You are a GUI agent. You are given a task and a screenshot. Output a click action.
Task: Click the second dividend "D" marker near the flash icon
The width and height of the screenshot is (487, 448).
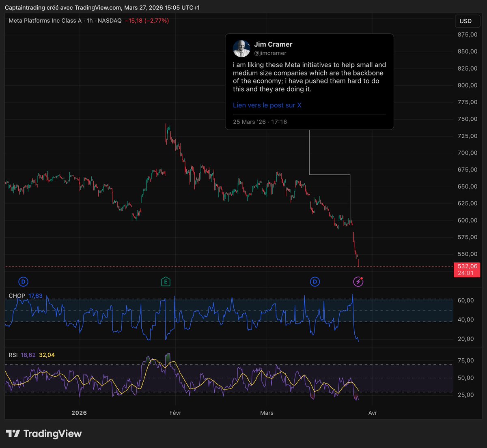pyautogui.click(x=315, y=281)
